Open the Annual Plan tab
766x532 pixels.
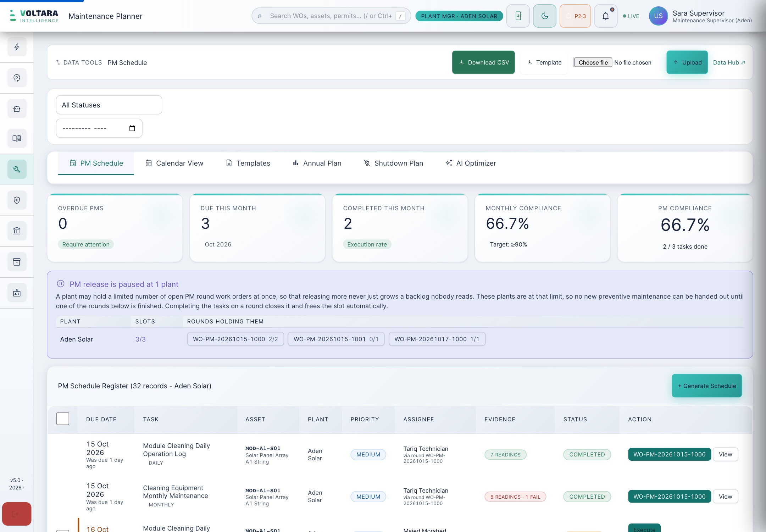[x=317, y=163]
